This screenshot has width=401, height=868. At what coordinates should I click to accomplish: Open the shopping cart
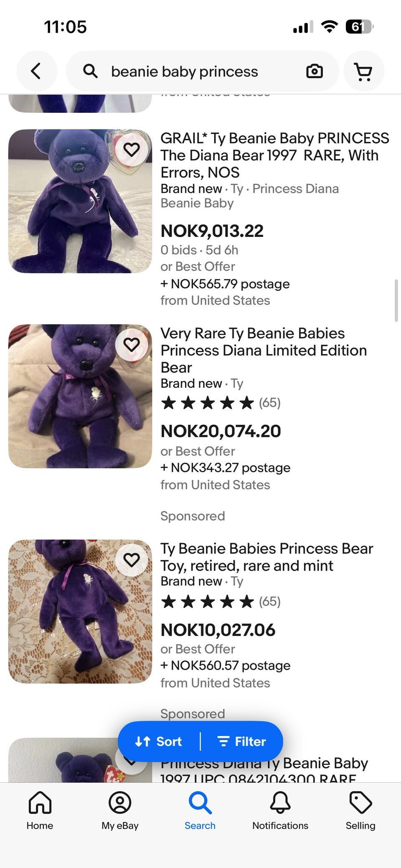point(363,71)
